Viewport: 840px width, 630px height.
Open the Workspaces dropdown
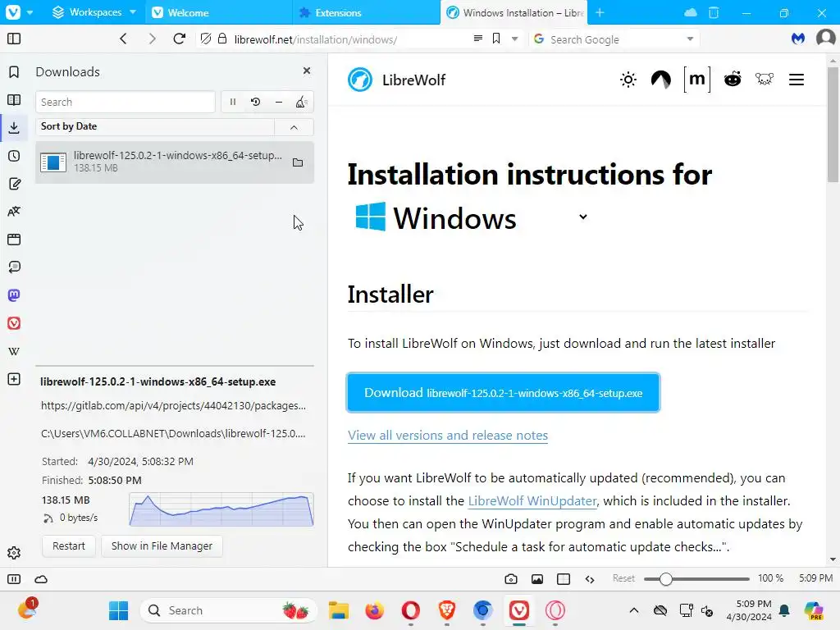[95, 11]
